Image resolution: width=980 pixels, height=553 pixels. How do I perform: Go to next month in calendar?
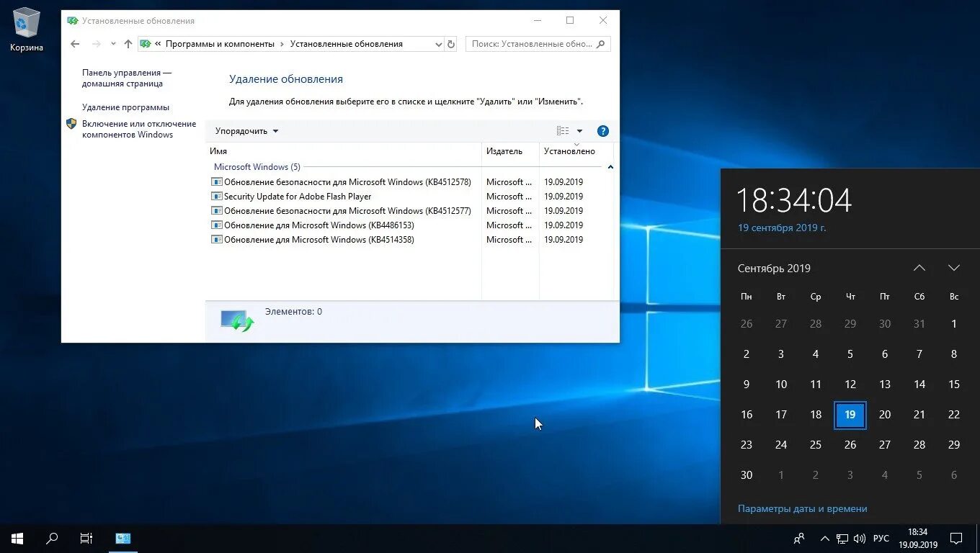pyautogui.click(x=954, y=268)
